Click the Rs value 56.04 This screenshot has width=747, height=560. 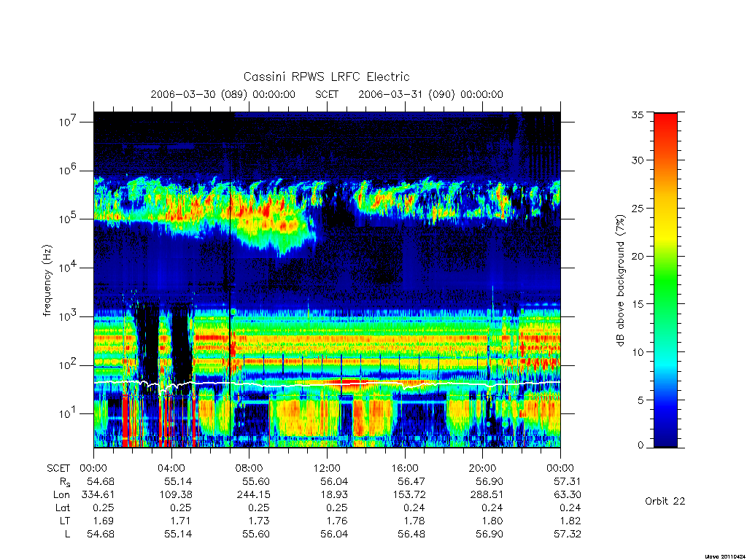tap(334, 481)
